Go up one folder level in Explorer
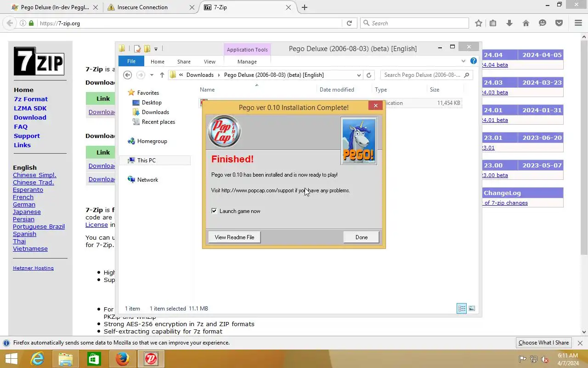This screenshot has height=368, width=588. click(162, 75)
